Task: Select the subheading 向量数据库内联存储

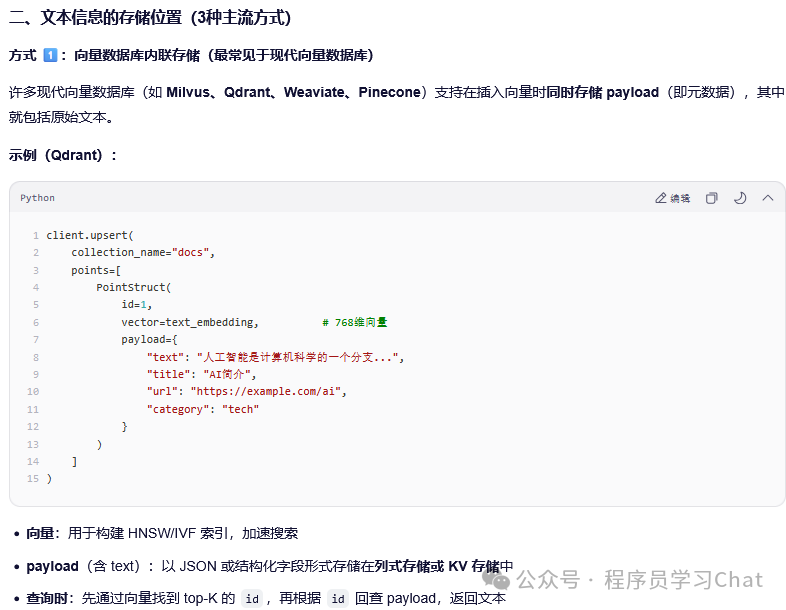Action: tap(137, 55)
